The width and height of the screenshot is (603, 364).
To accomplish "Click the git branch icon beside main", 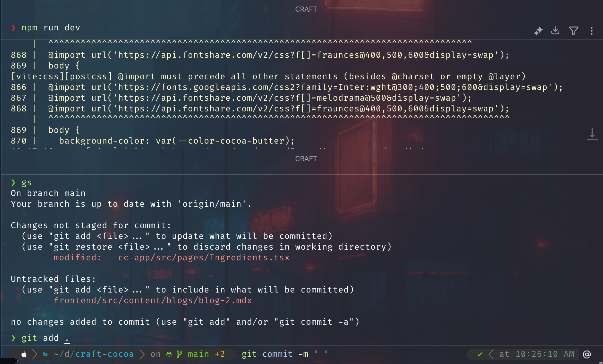I will [x=179, y=354].
